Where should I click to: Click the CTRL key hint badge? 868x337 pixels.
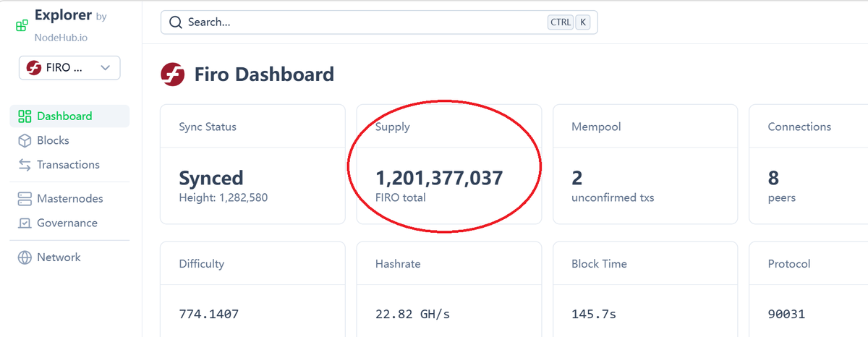561,22
